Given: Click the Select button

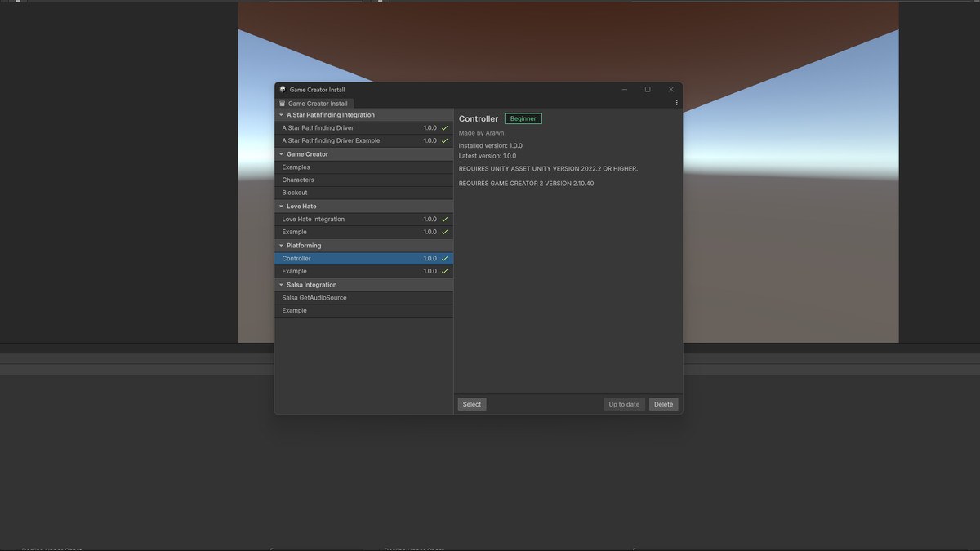Looking at the screenshot, I should coord(472,404).
